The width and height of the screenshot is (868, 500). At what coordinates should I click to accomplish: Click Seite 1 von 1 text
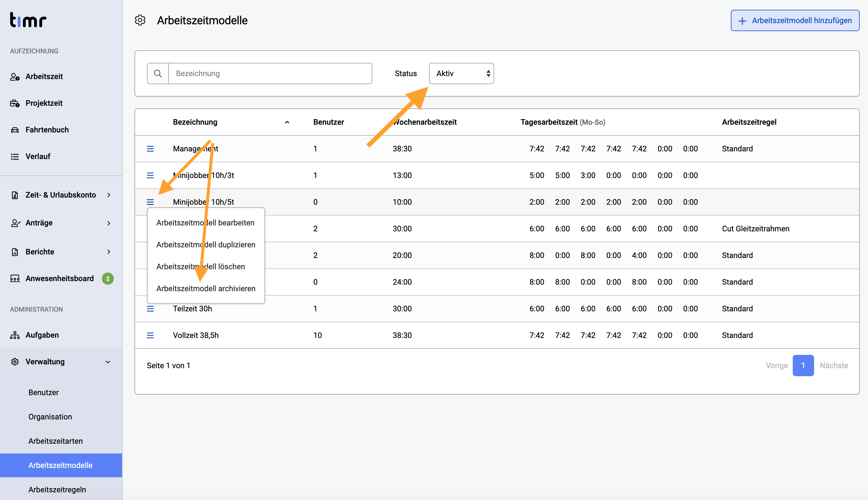(x=168, y=366)
